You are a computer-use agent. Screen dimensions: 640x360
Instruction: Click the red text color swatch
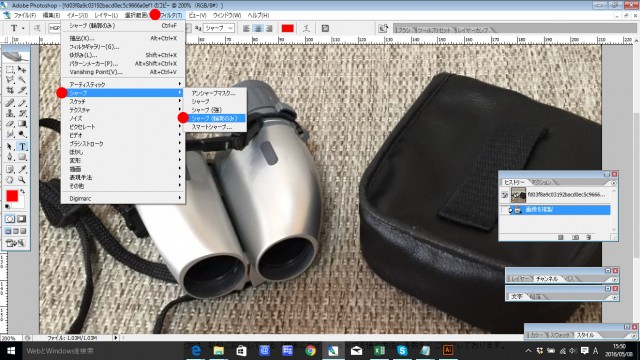(x=288, y=28)
